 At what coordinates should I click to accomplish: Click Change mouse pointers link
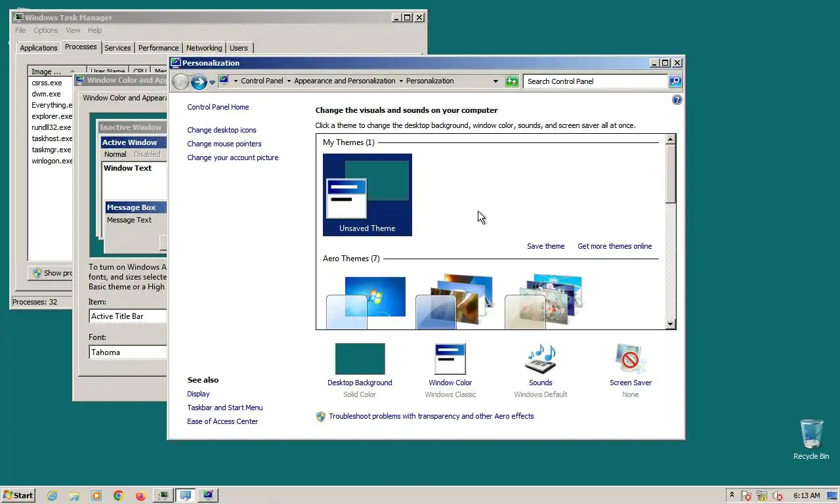[224, 144]
